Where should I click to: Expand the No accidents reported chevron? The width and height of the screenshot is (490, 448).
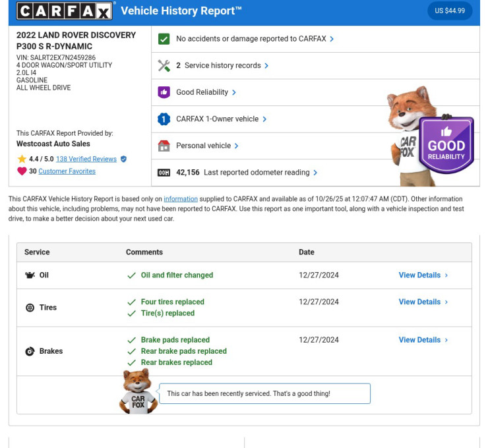coord(332,39)
